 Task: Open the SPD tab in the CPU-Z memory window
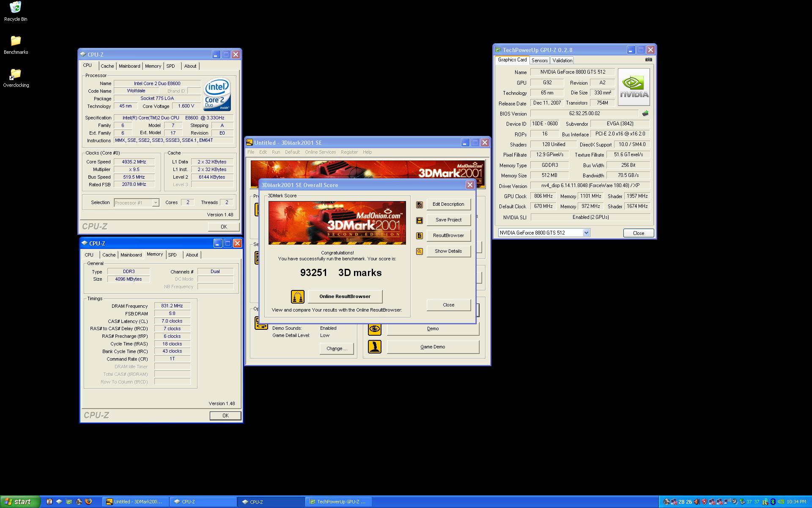click(172, 255)
